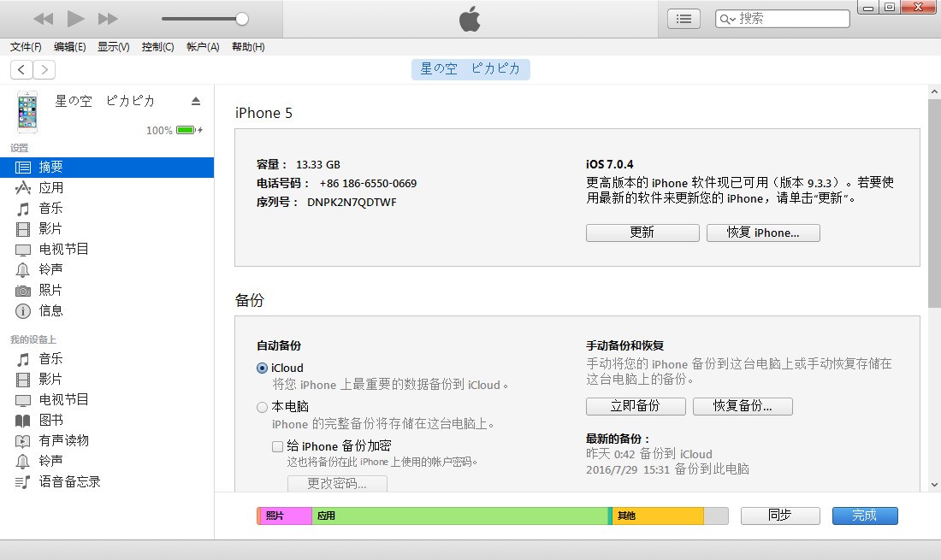Select the 本电脑 backup radio button
The height and width of the screenshot is (560, 941).
[x=263, y=407]
